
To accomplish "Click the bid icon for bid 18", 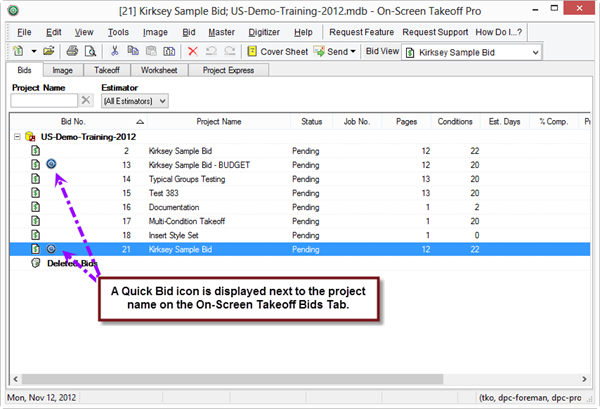I will 36,235.
